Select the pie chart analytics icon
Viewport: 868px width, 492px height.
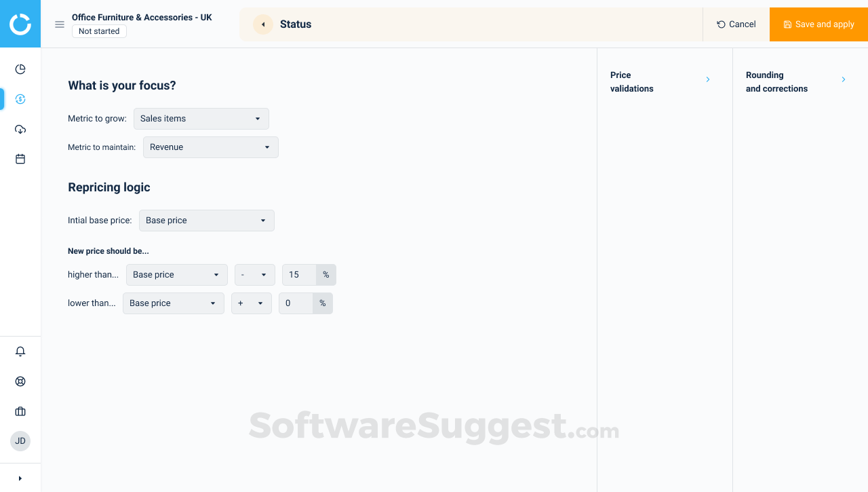(20, 69)
